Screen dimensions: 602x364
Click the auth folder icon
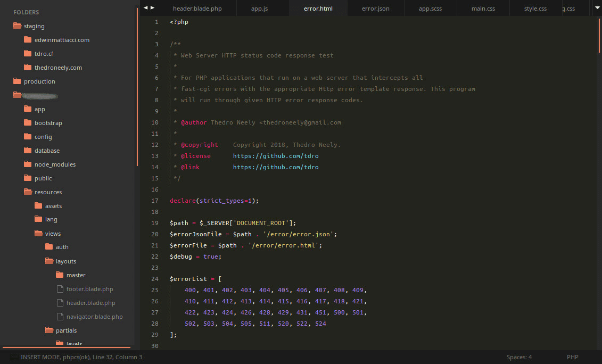(49, 246)
